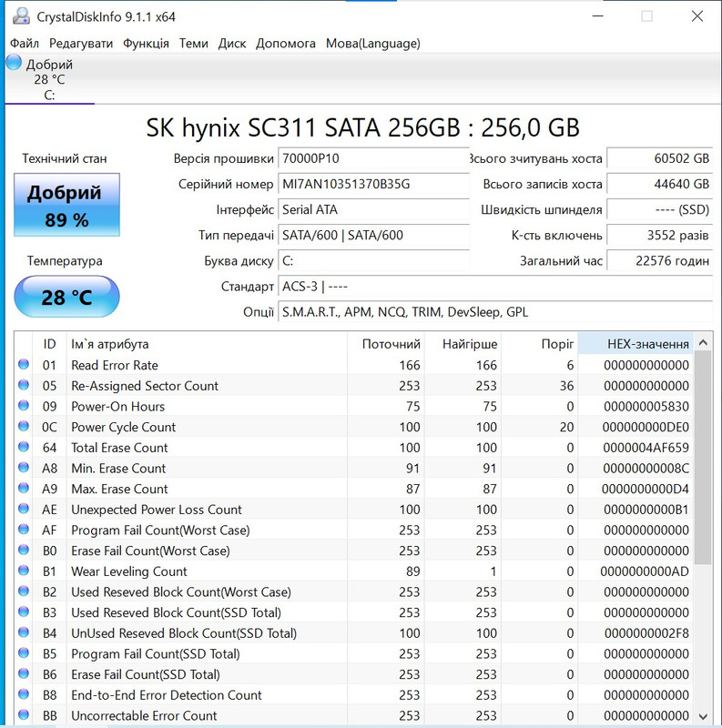Click status circle of UnUsed Reseved Block Count row
The width and height of the screenshot is (722, 728).
(24, 632)
